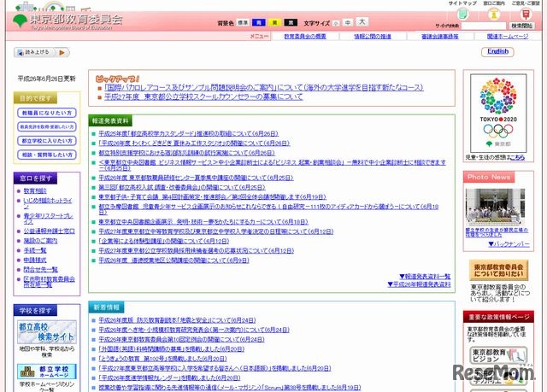Open 都立高校入試 調査・改善委員会 link

[x=182, y=188]
